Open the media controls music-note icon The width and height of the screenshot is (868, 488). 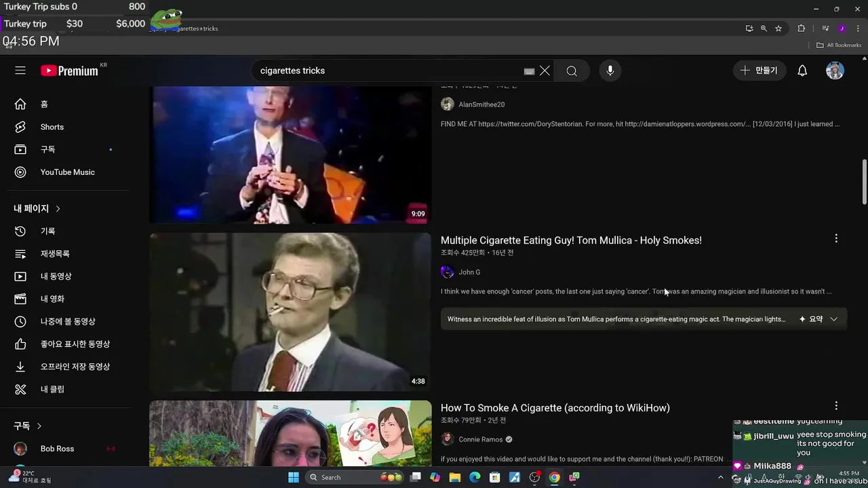(825, 28)
